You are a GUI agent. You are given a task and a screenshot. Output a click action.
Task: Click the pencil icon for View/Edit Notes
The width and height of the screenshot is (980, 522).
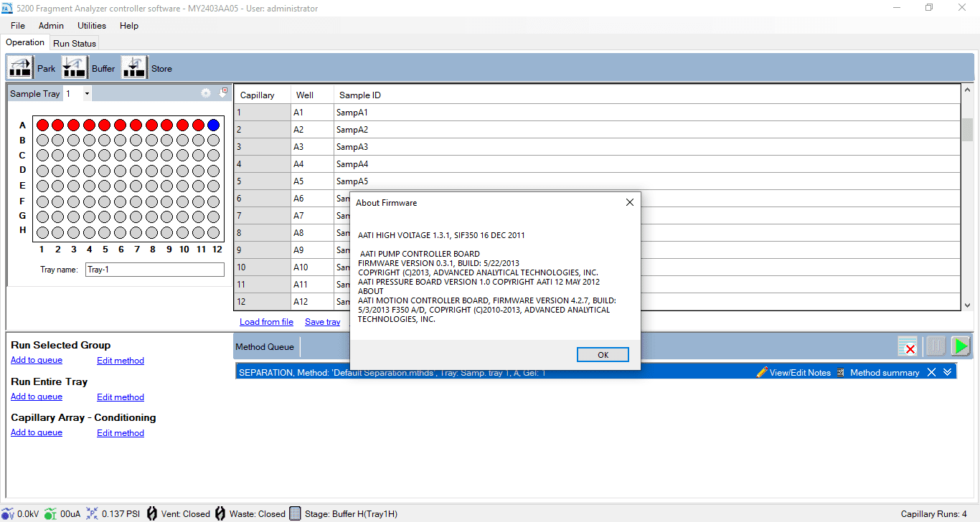pos(762,372)
